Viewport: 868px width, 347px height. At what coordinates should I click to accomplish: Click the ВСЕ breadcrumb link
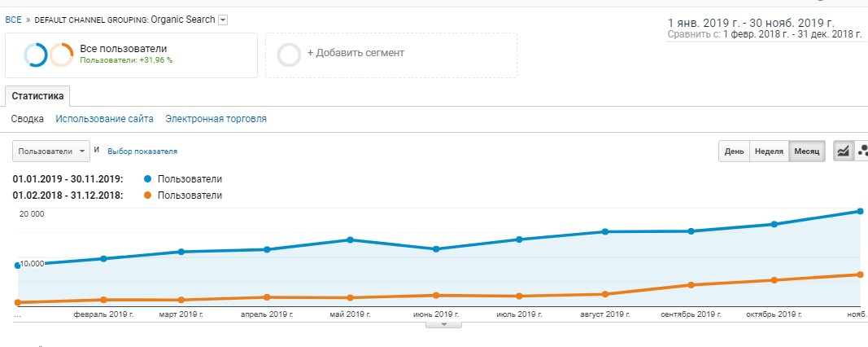coord(13,20)
